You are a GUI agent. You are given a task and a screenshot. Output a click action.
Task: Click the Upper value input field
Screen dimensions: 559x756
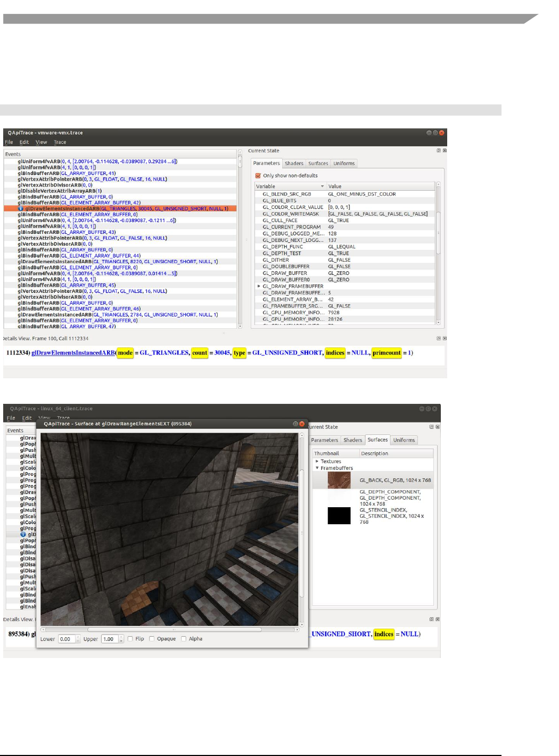point(109,639)
